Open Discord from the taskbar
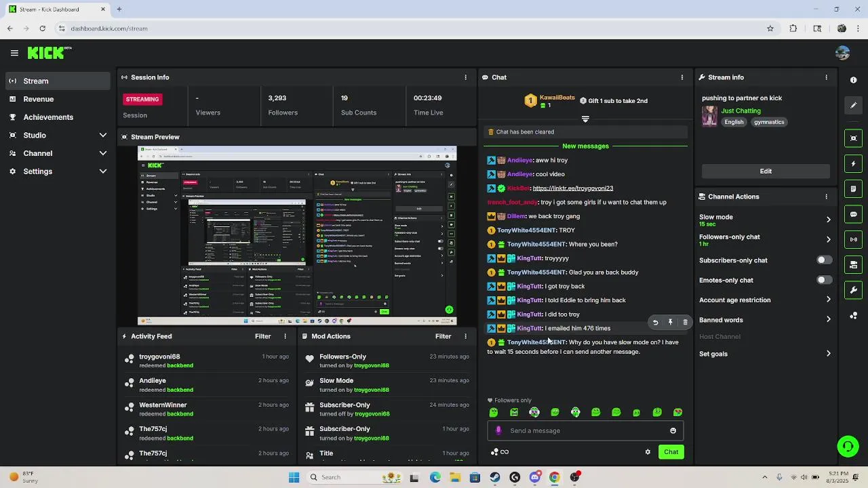 tap(534, 477)
